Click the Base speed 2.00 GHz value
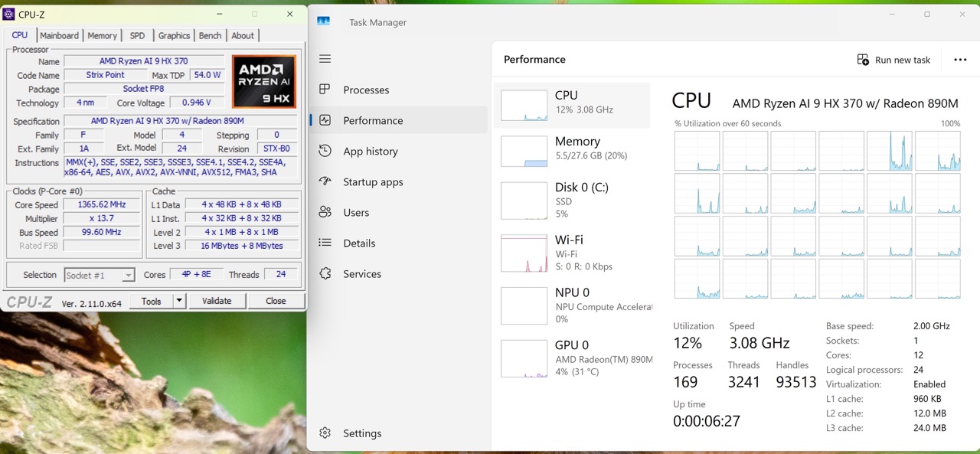 tap(932, 326)
